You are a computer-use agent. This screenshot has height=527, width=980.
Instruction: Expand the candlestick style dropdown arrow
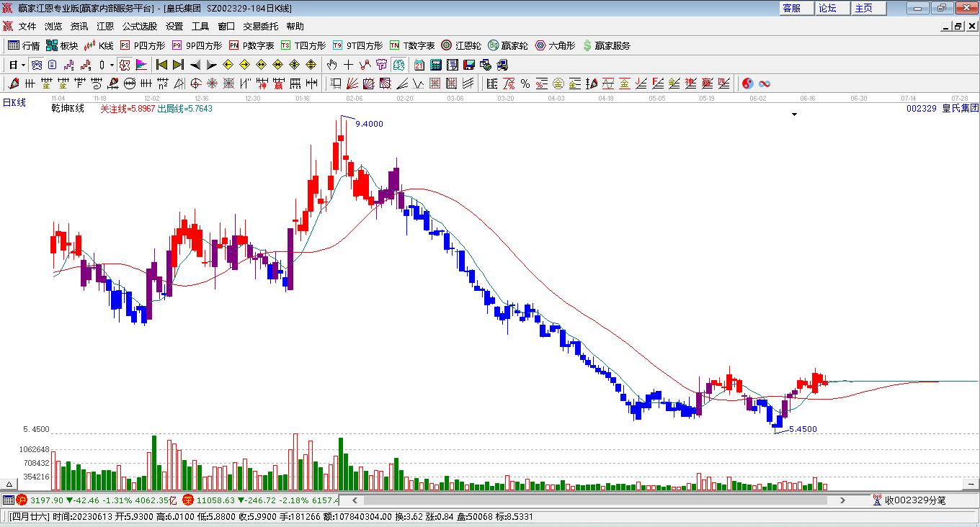[112, 65]
